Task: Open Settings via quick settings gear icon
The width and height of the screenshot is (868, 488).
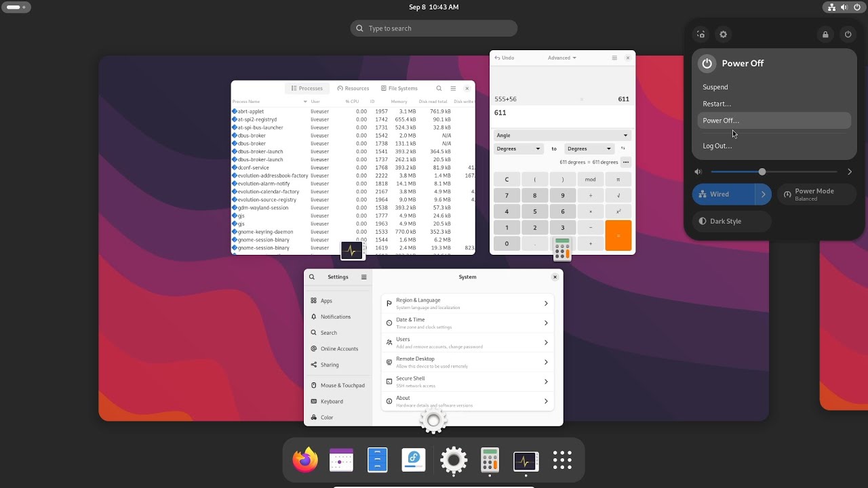Action: (x=723, y=35)
